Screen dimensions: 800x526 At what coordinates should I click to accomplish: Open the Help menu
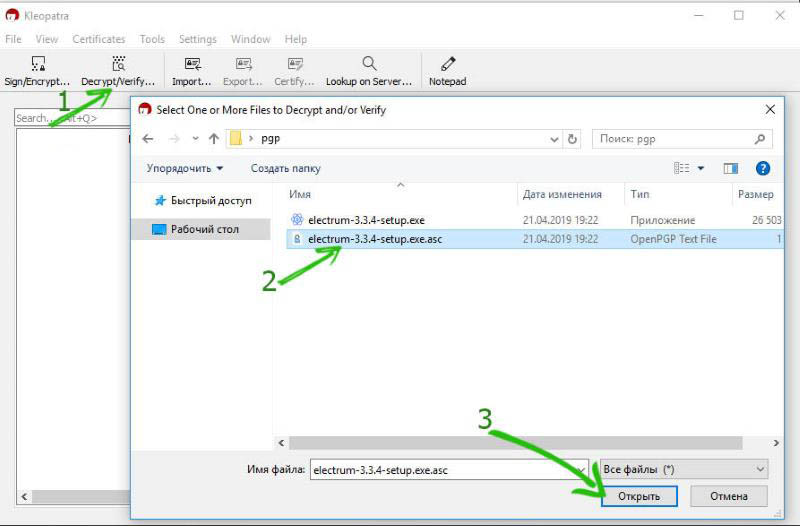pyautogui.click(x=296, y=39)
